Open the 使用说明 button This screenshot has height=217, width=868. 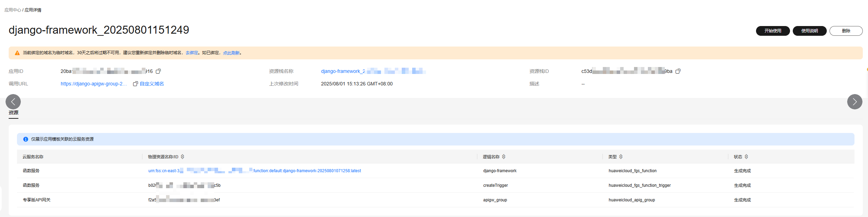click(x=809, y=31)
